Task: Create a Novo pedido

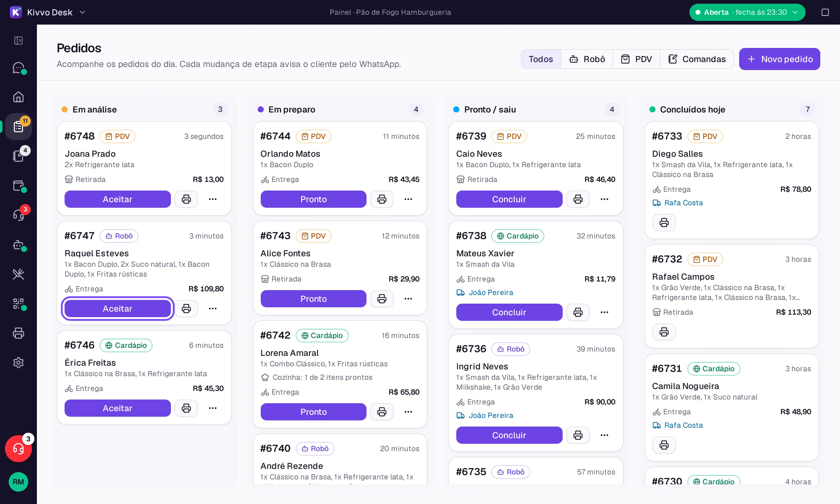Action: click(779, 59)
